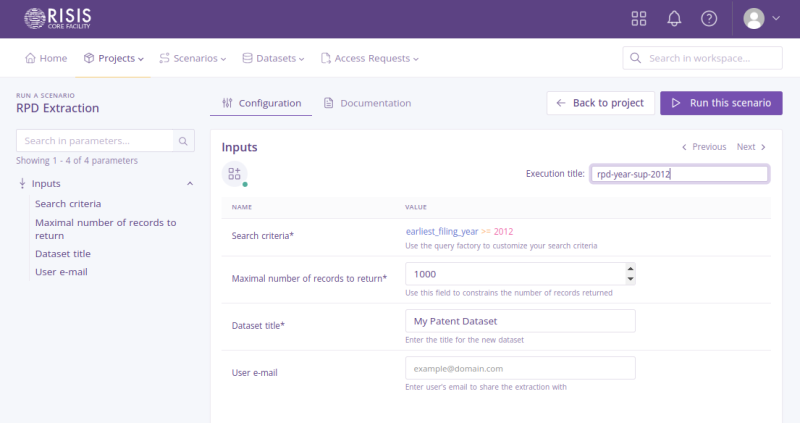The width and height of the screenshot is (800, 423).
Task: Click Back to project button
Action: coord(600,103)
